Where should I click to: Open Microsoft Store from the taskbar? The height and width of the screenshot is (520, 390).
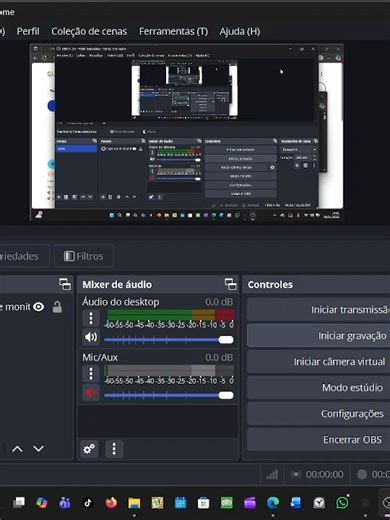[x=203, y=503]
